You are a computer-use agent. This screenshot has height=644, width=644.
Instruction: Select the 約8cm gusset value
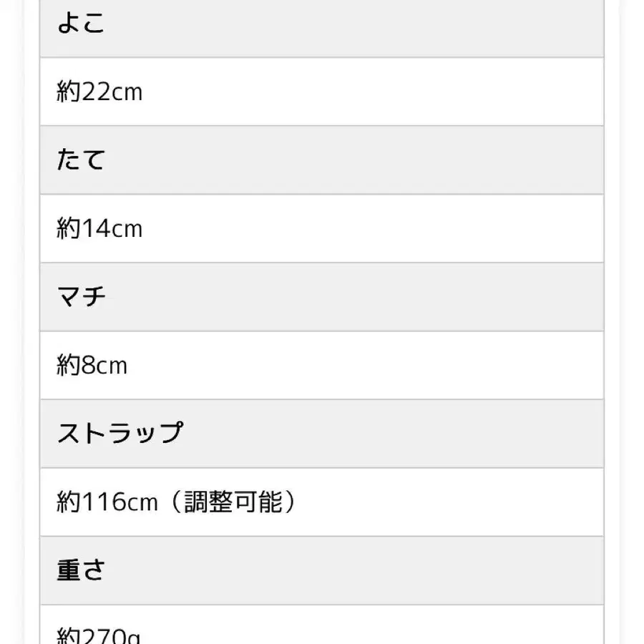coord(92,366)
